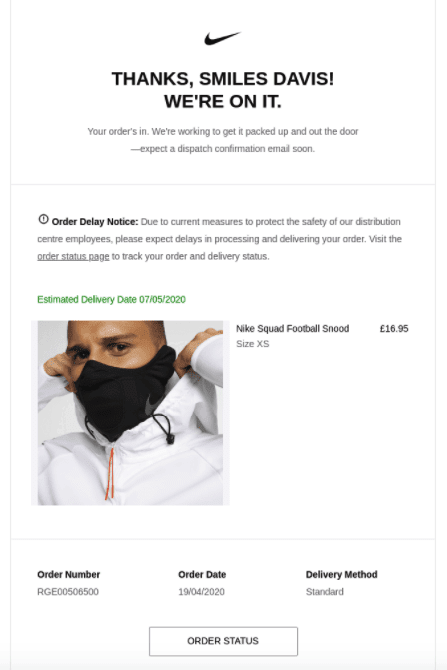Click the order date 19/04/2020
The height and width of the screenshot is (670, 447).
[201, 592]
